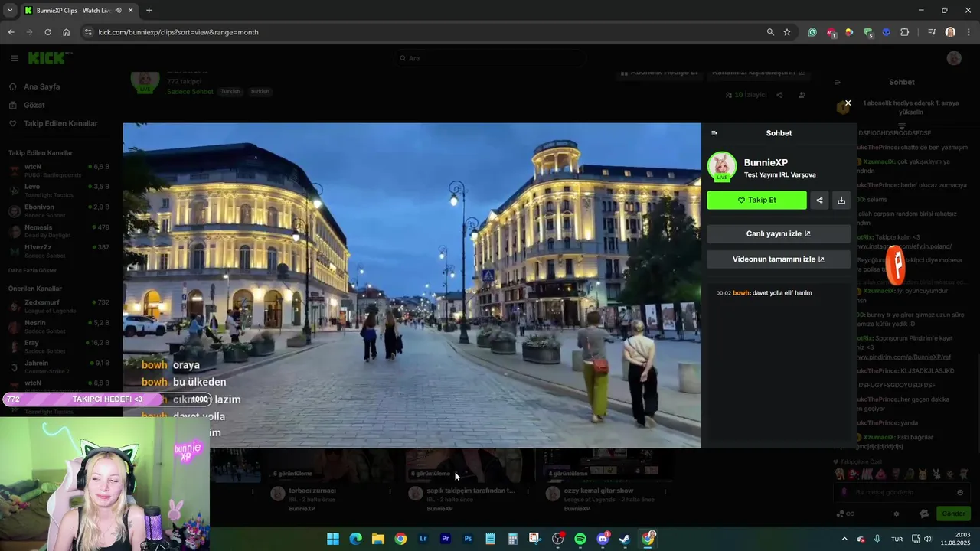The width and height of the screenshot is (980, 551).
Task: Open BunnieXP avatar in the clip panel
Action: (x=722, y=167)
